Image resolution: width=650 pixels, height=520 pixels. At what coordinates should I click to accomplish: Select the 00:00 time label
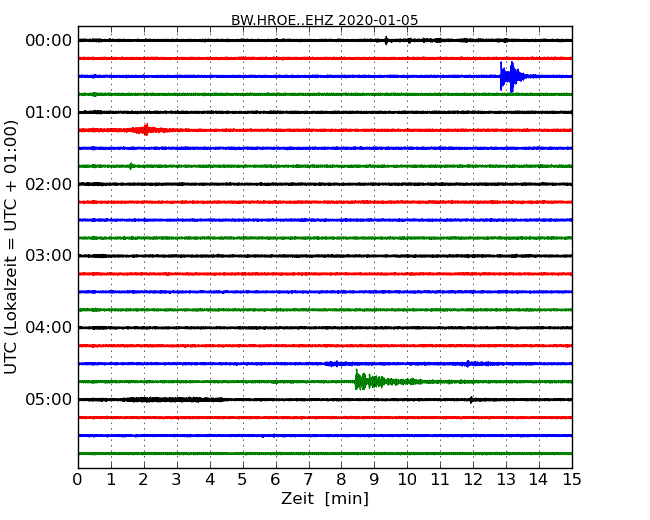49,41
